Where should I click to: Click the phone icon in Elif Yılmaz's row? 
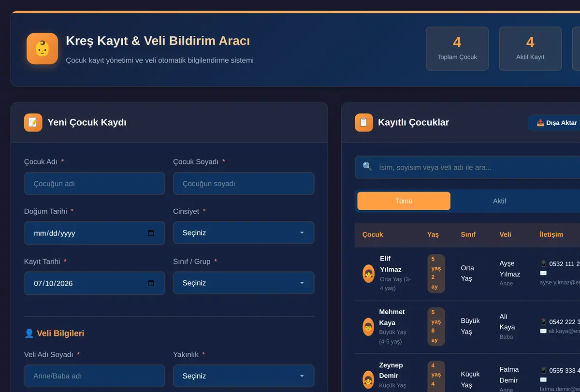[x=543, y=264]
